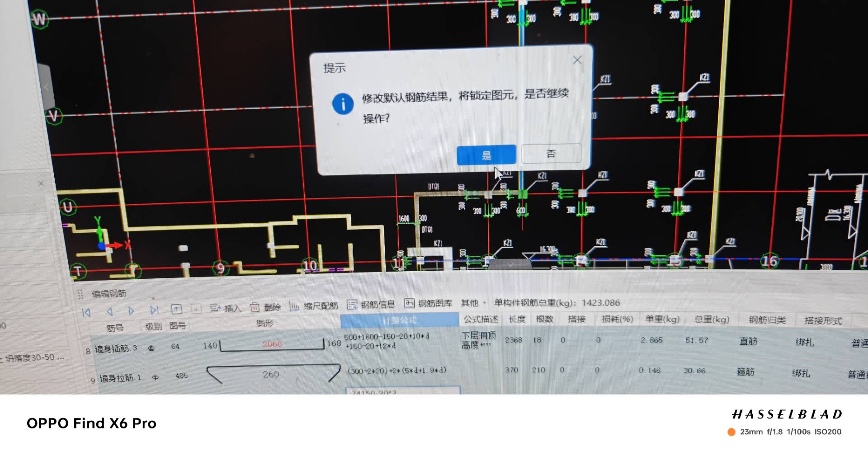Jump to last rebar record
Viewport: 868px width, 451px height.
pos(154,310)
